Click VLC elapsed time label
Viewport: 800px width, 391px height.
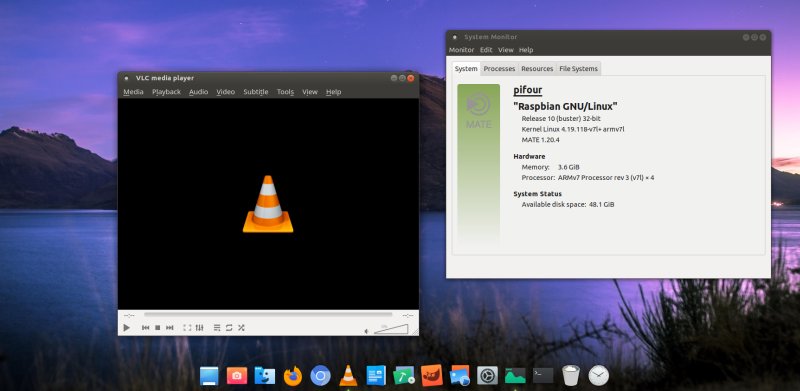pos(129,315)
